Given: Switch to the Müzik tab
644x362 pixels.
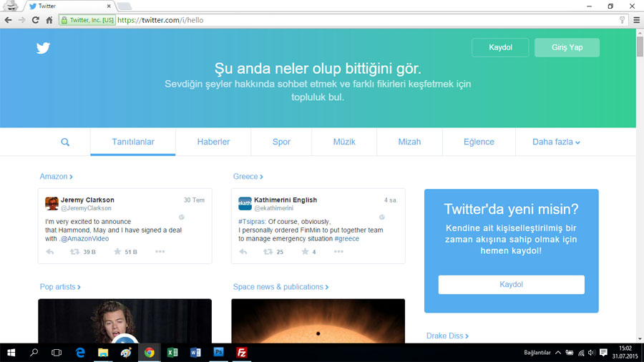Looking at the screenshot, I should click(x=344, y=142).
